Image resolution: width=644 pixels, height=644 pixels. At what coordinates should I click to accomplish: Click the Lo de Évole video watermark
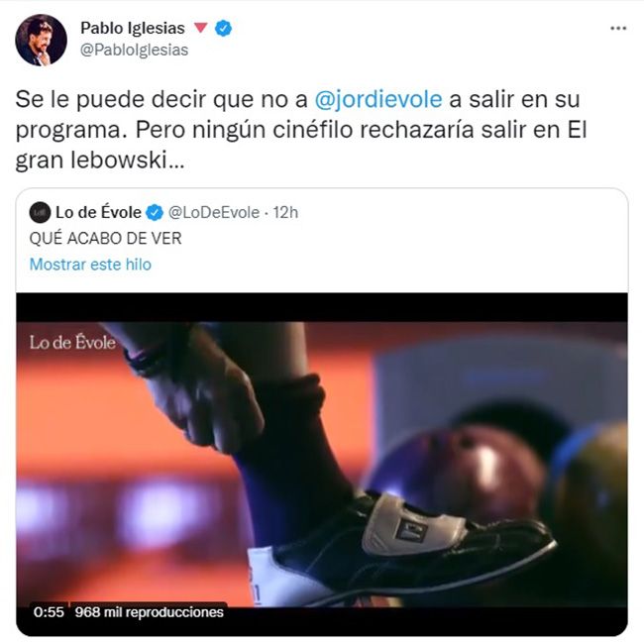click(x=72, y=343)
